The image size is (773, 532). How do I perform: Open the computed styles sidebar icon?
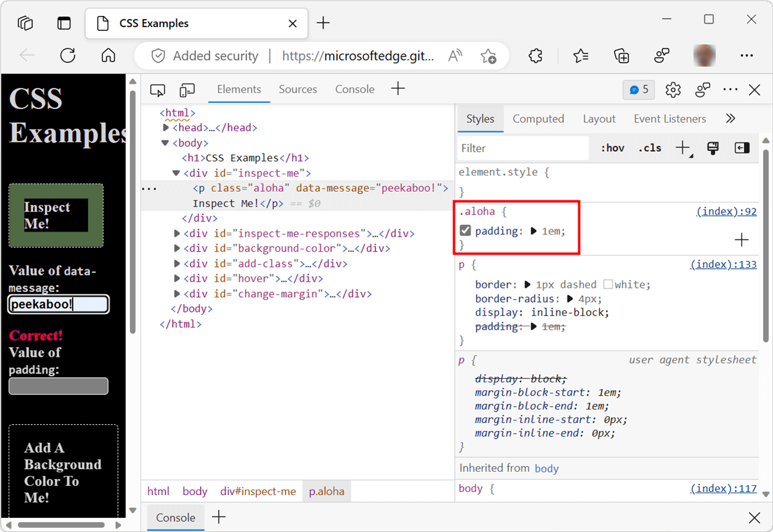pos(742,148)
